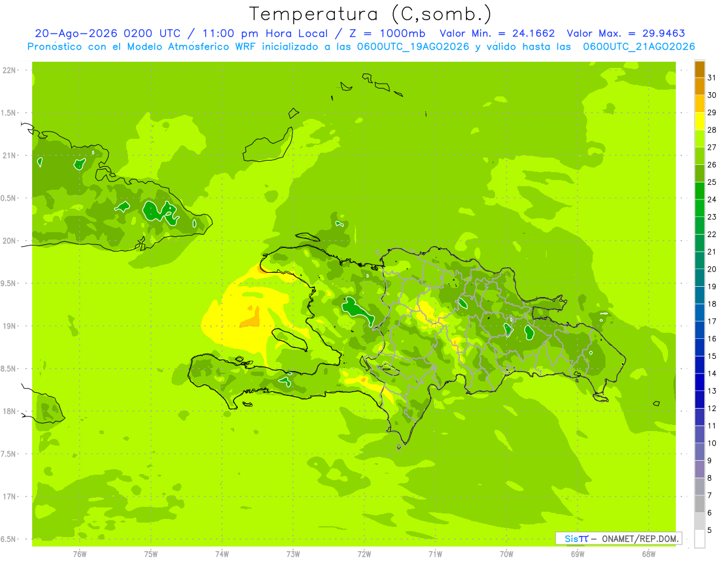728x562 pixels.
Task: Click colorbar scale label '26'
Action: point(712,164)
